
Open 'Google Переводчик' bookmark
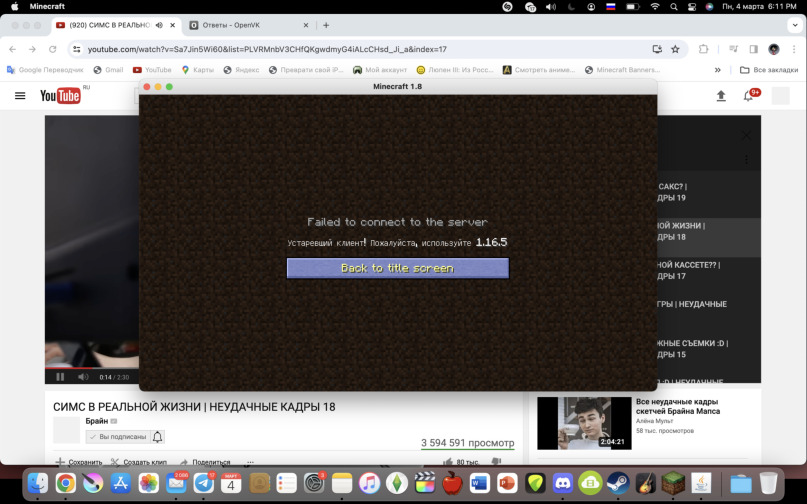click(45, 70)
